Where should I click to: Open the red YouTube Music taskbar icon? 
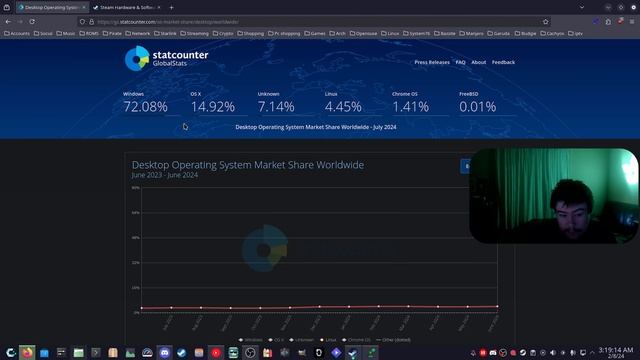tap(216, 353)
